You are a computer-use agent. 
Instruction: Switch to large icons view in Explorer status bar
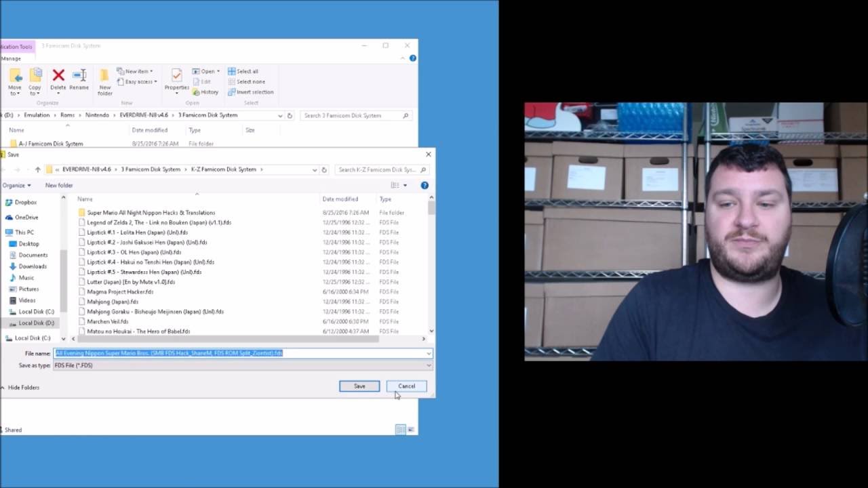pyautogui.click(x=410, y=430)
